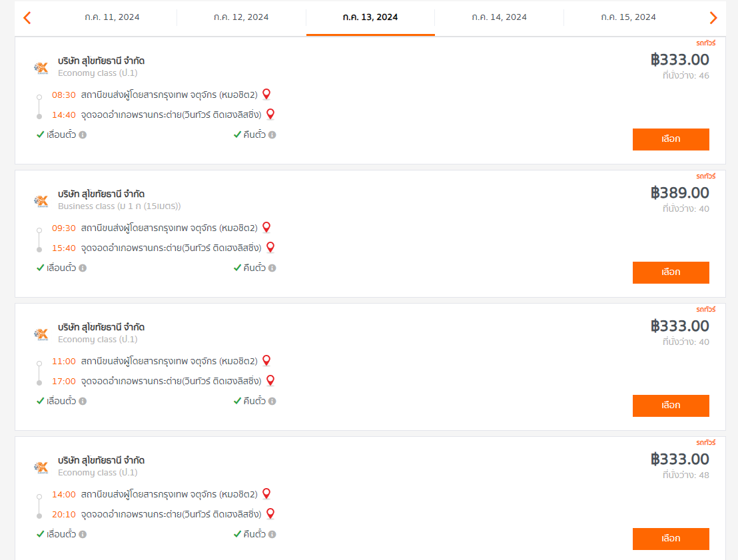738x560 pixels.
Task: Open map pin for 17:00 arrival stop
Action: (270, 381)
